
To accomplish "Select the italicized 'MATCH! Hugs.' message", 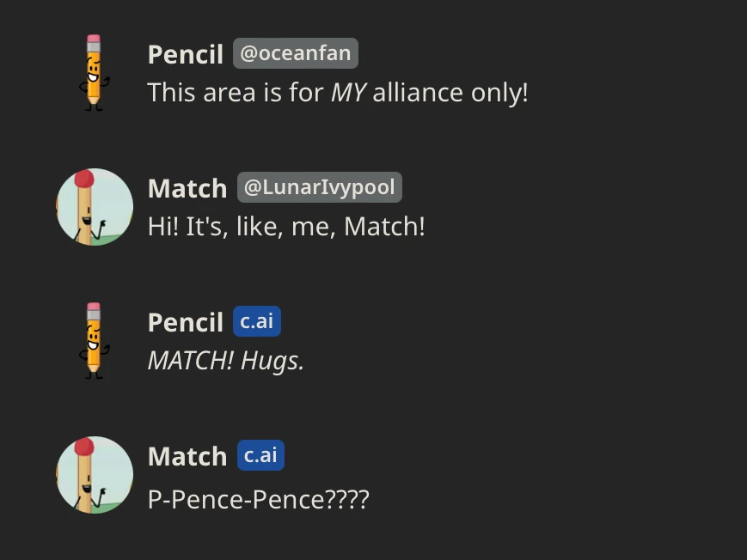I will (x=225, y=360).
